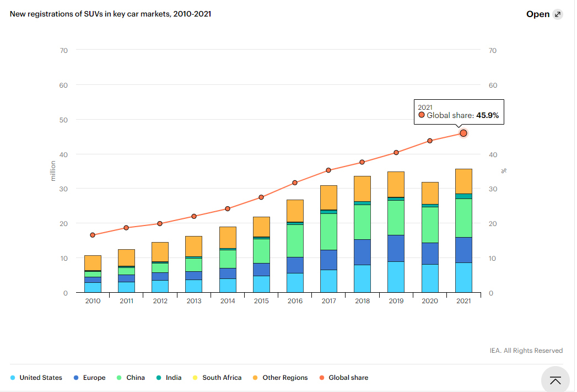Open the chart in expanded view
This screenshot has height=392, width=577.
tap(544, 14)
